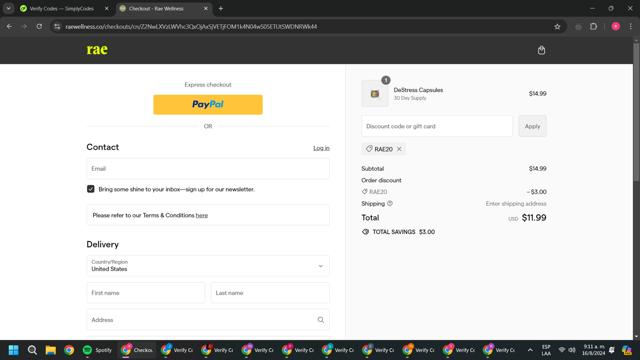Open the Wi-Fi network tray icon
The height and width of the screenshot is (360, 640).
(x=562, y=350)
